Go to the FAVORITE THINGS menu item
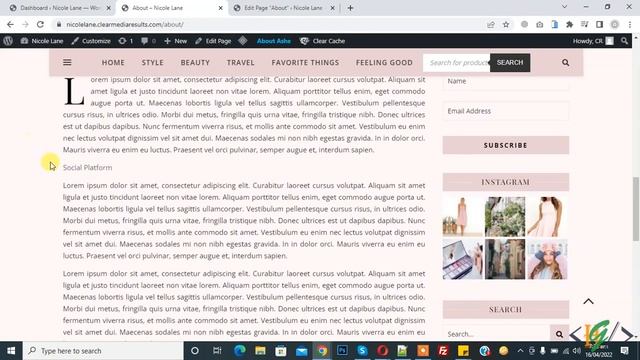Viewport: 640px width, 360px height. click(305, 62)
